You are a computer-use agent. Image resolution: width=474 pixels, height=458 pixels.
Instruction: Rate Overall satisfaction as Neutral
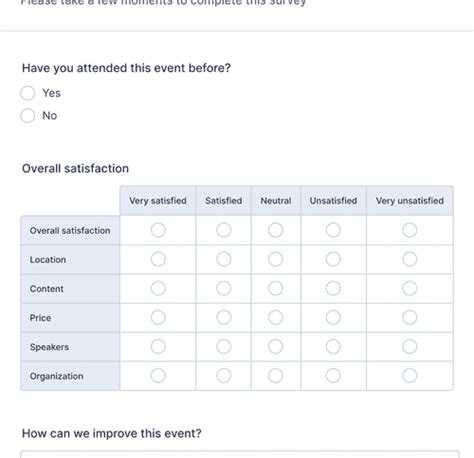point(276,230)
